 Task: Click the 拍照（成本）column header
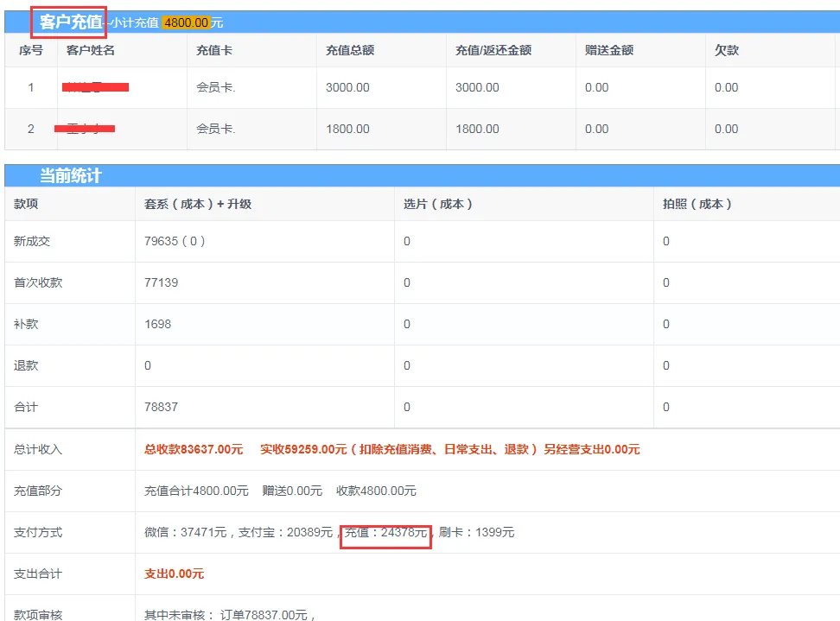tap(697, 204)
